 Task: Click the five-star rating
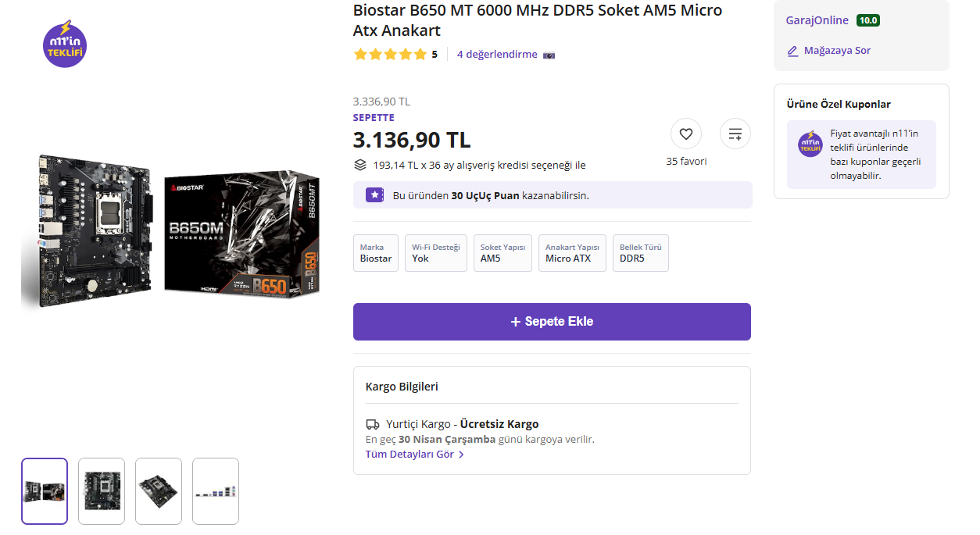390,55
